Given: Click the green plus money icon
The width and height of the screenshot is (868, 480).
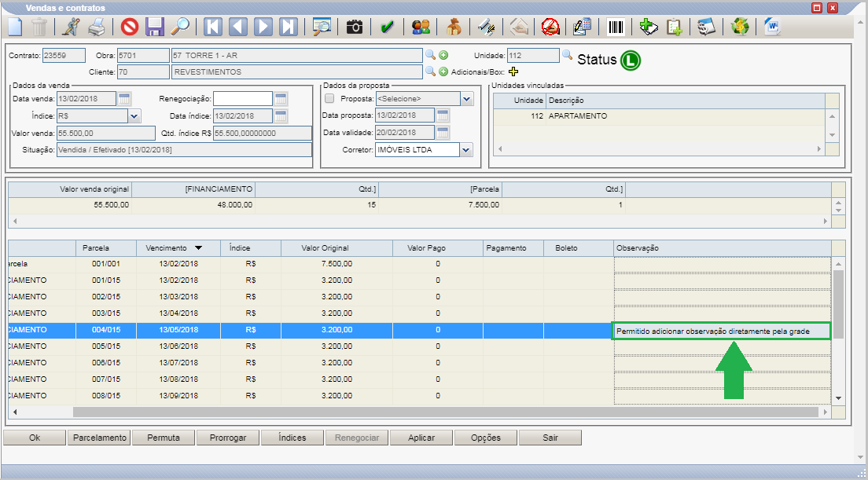Looking at the screenshot, I should tap(648, 27).
